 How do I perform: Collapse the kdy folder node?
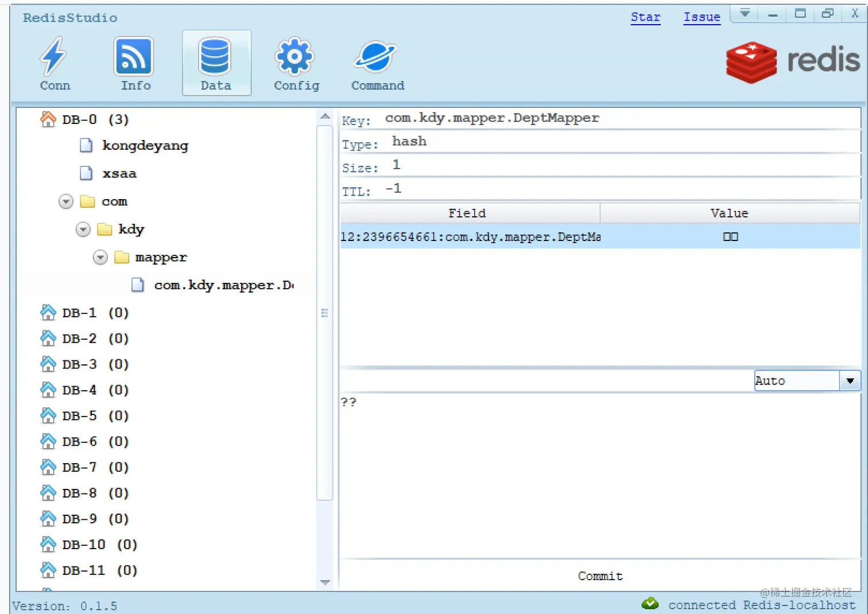pos(83,230)
